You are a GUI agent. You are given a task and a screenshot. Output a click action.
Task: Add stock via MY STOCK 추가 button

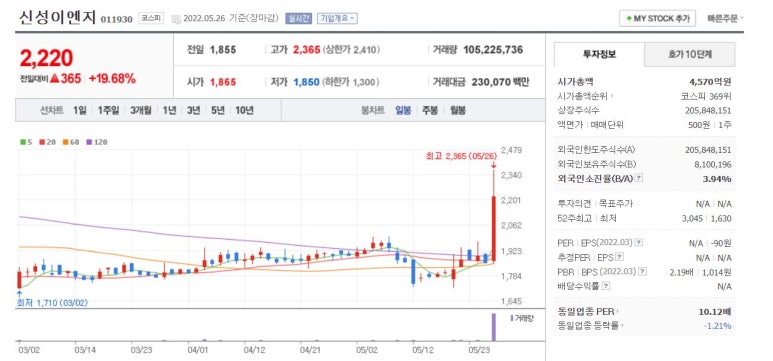point(657,19)
